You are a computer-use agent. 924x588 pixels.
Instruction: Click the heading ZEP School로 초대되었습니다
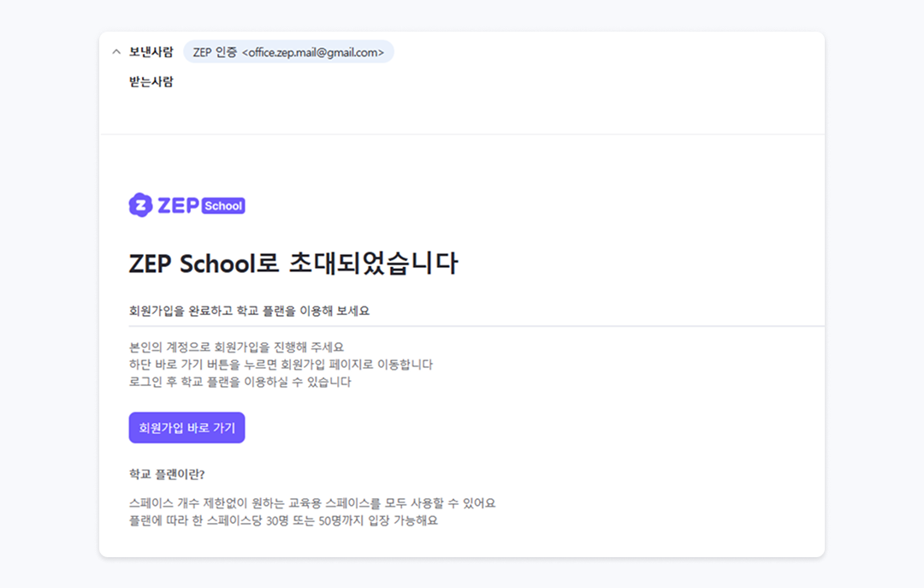pyautogui.click(x=293, y=263)
